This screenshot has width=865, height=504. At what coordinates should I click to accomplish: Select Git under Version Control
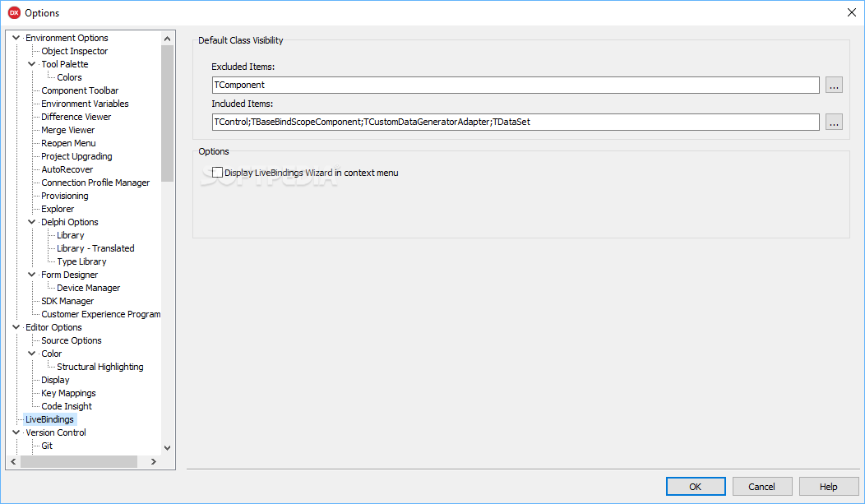pyautogui.click(x=47, y=446)
